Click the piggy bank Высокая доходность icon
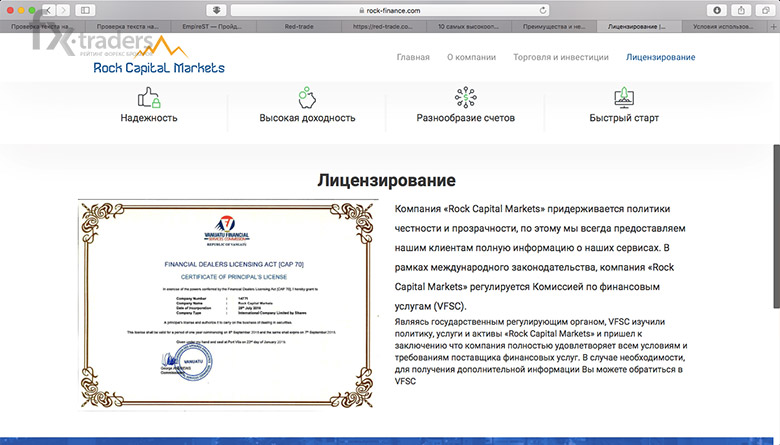780x445 pixels. [307, 97]
